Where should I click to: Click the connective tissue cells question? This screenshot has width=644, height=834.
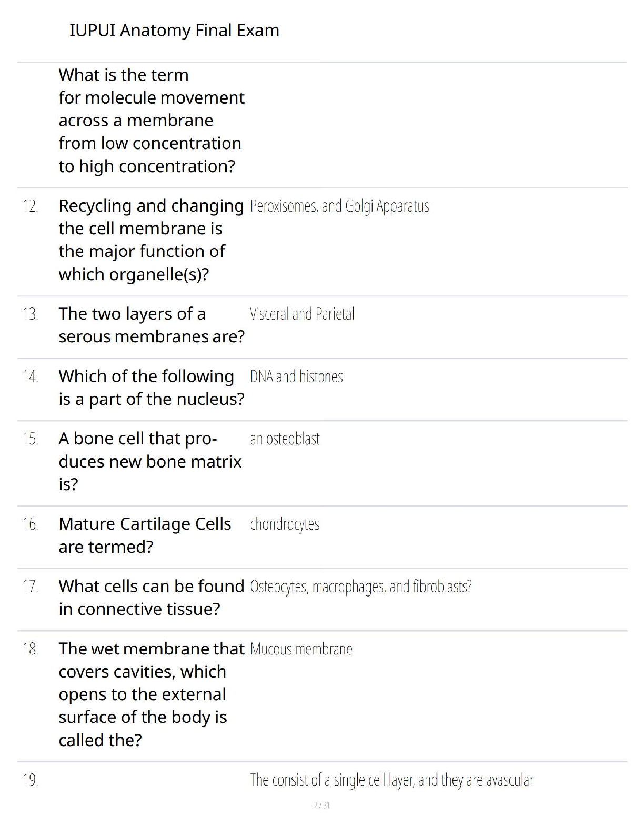[x=151, y=598]
